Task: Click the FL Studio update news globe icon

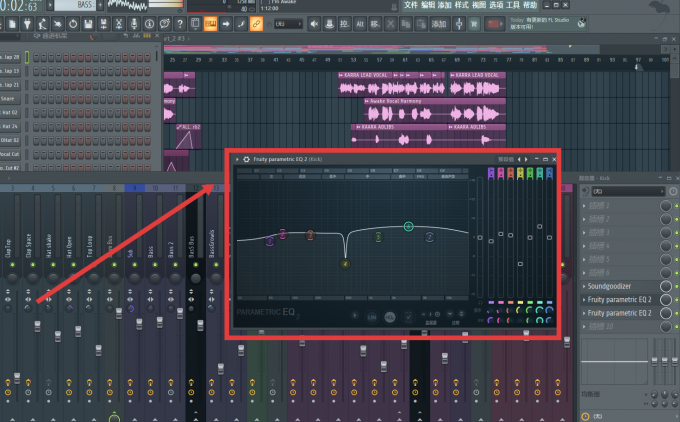Action: pos(582,23)
